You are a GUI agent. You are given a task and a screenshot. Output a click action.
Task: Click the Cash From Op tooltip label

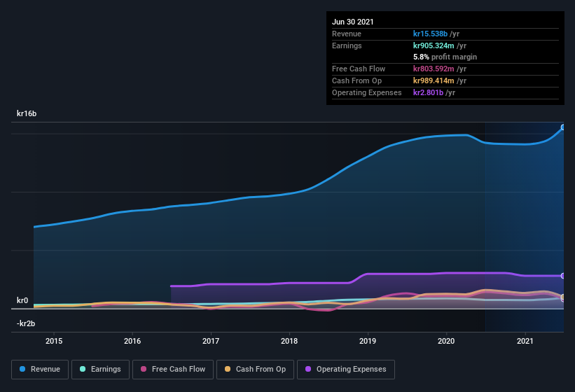tap(356, 80)
